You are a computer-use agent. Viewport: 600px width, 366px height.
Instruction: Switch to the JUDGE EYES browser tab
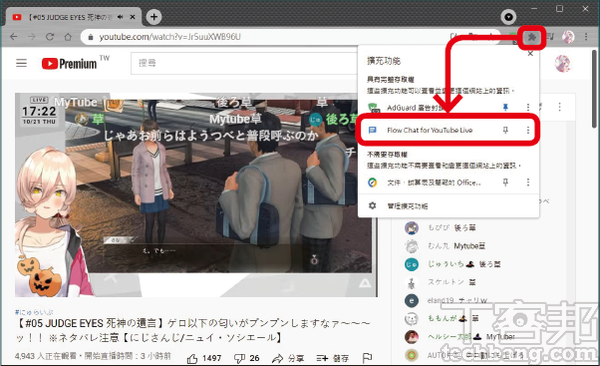pyautogui.click(x=73, y=17)
